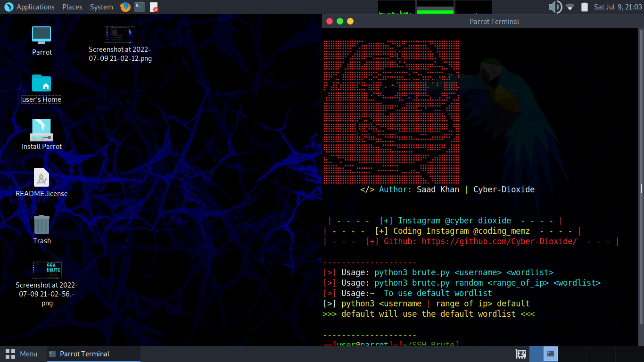Launch the Install Parrot desktop icon

41,130
